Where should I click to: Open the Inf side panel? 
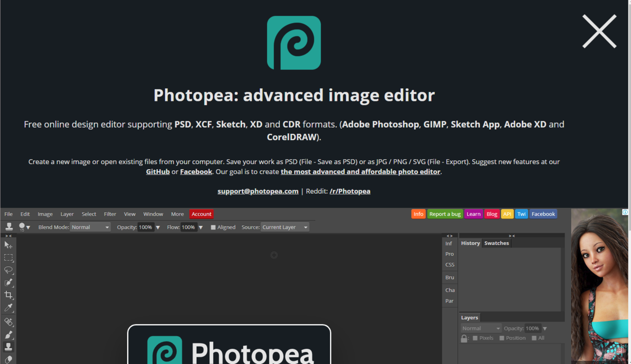coord(449,244)
